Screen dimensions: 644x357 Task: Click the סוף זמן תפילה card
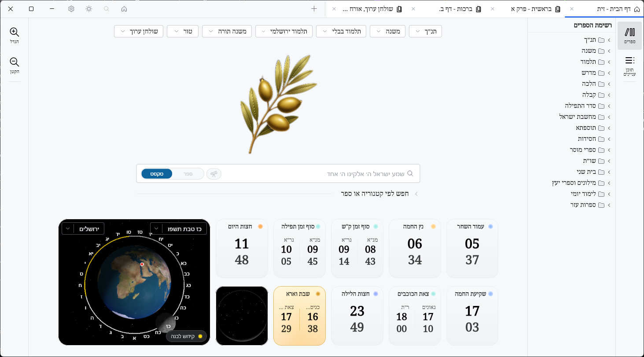click(299, 249)
